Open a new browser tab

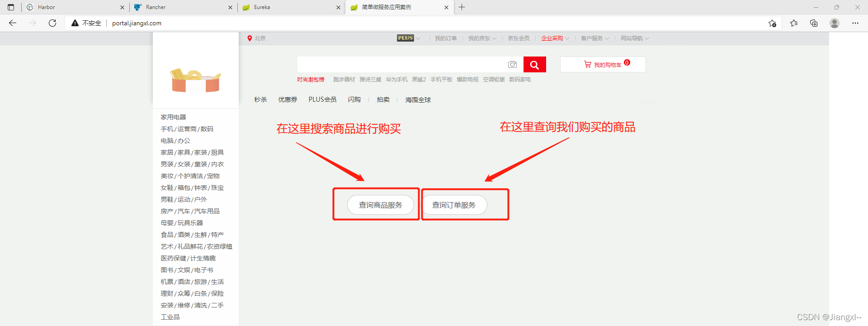click(462, 7)
